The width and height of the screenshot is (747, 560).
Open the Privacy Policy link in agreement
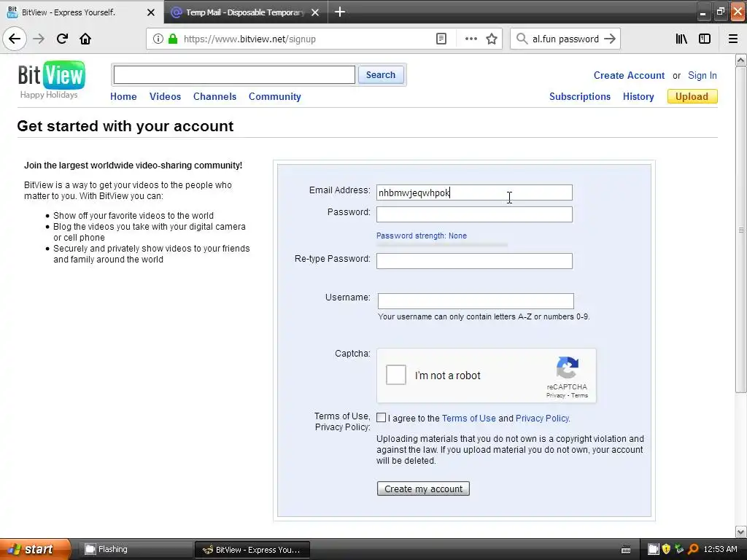pyautogui.click(x=542, y=418)
